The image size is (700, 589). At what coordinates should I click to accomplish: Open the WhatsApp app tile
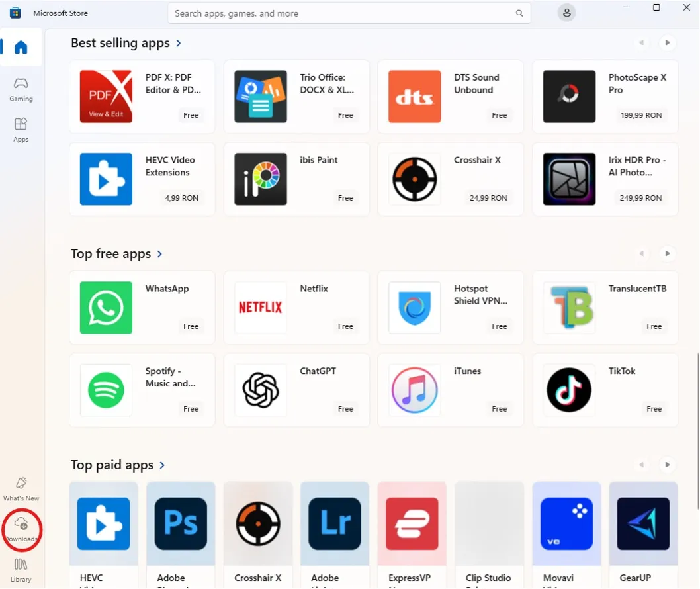tap(142, 308)
